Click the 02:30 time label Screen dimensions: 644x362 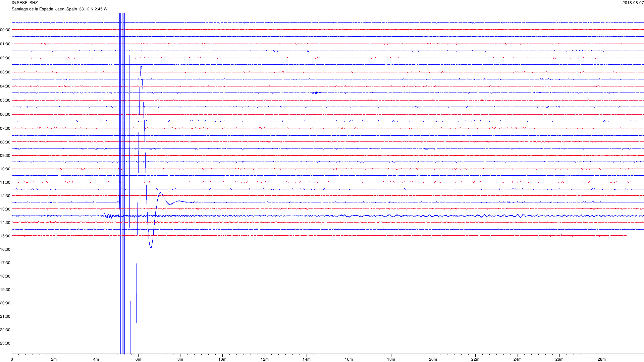click(5, 58)
